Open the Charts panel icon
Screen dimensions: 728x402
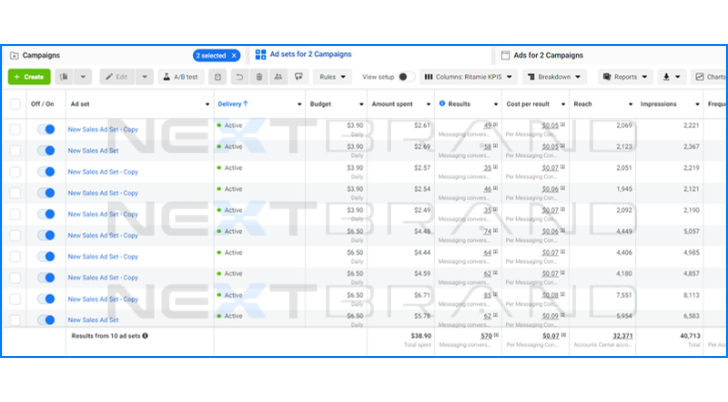(x=710, y=77)
